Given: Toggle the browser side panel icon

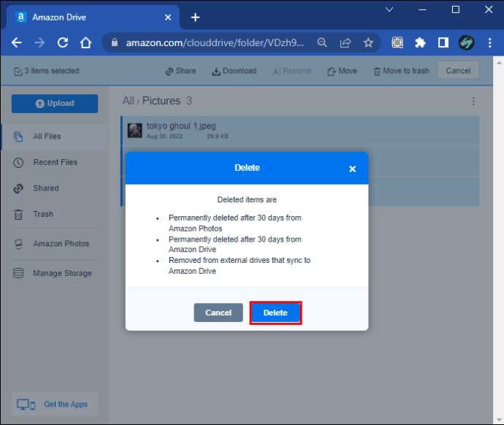Looking at the screenshot, I should pyautogui.click(x=443, y=42).
